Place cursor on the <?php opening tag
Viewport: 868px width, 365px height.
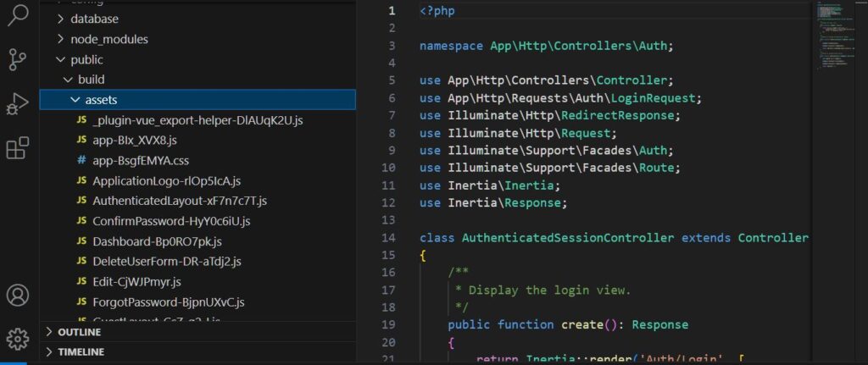[437, 11]
